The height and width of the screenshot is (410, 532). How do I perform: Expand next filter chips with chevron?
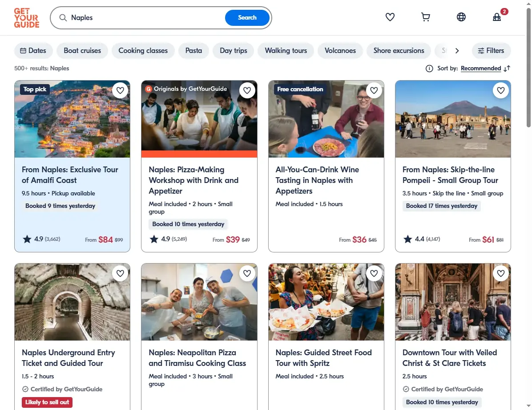point(457,51)
